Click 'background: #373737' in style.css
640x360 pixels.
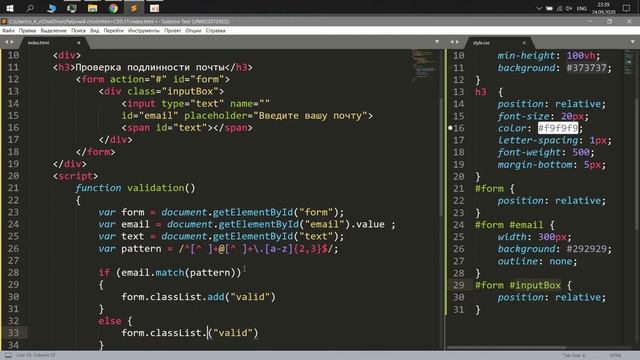[x=554, y=68]
